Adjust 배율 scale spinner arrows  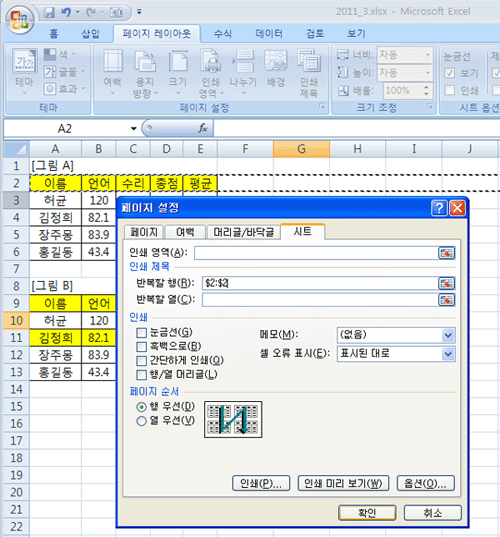click(x=426, y=90)
